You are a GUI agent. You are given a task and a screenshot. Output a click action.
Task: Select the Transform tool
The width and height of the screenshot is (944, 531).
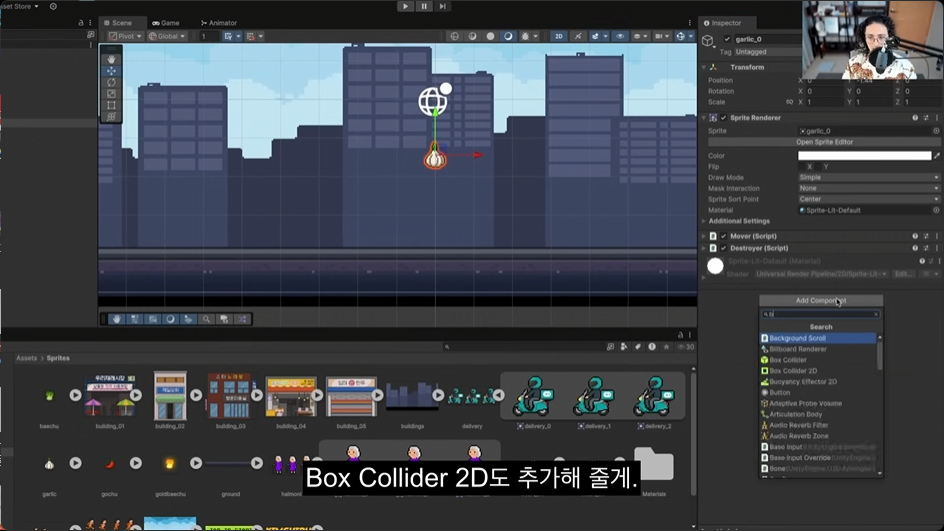(111, 116)
